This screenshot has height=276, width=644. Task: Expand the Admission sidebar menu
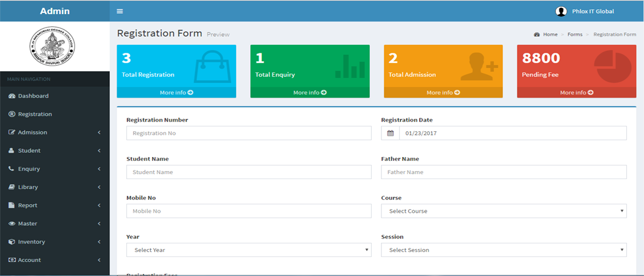point(54,132)
